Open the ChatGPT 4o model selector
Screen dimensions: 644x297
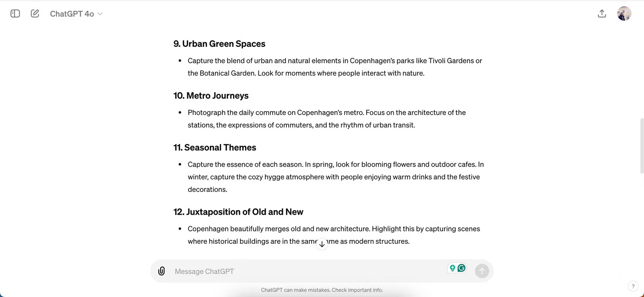coord(76,14)
